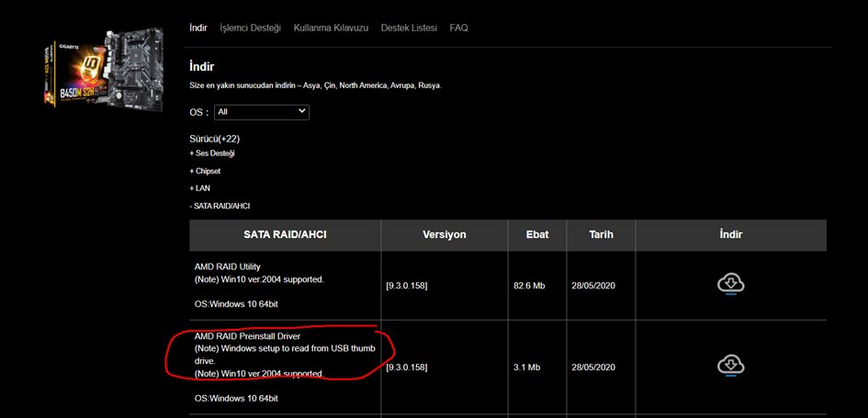Screen dimensions: 868x418
Task: Choose the Çin download server link
Action: click(x=329, y=86)
